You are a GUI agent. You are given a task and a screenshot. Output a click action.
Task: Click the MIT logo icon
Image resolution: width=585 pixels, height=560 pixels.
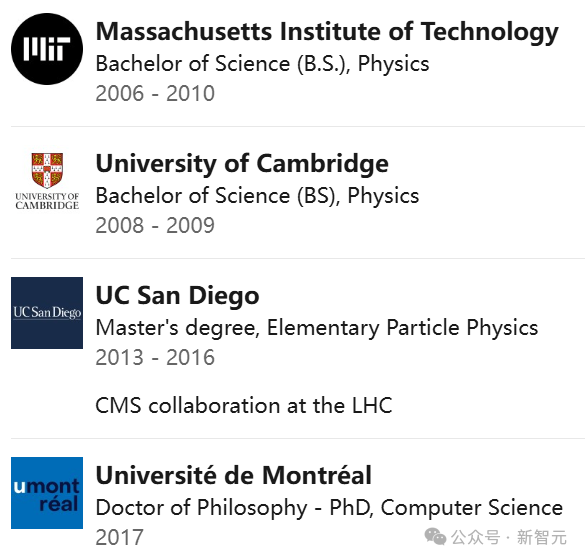point(47,49)
